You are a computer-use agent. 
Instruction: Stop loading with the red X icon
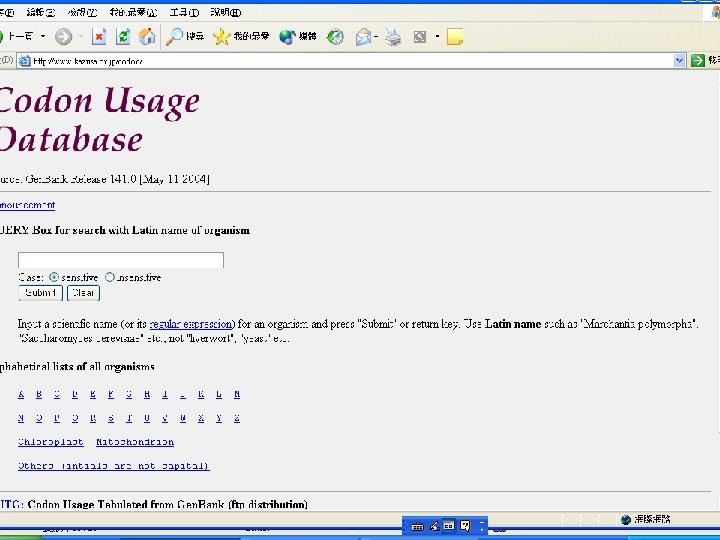click(x=99, y=36)
